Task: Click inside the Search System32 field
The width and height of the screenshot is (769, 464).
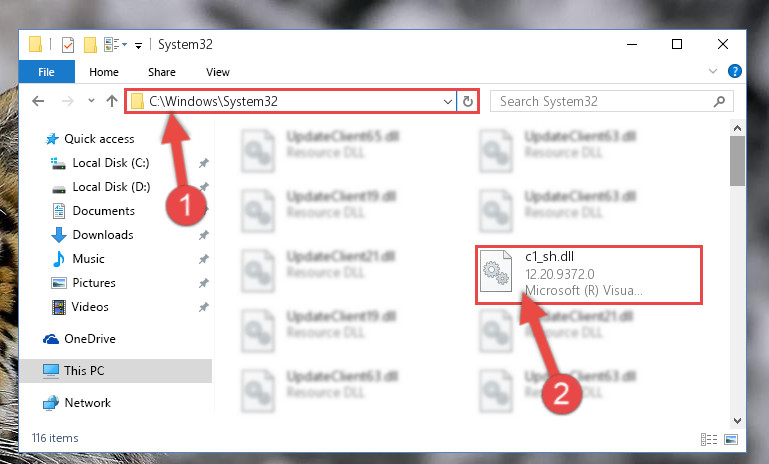Action: tap(603, 102)
